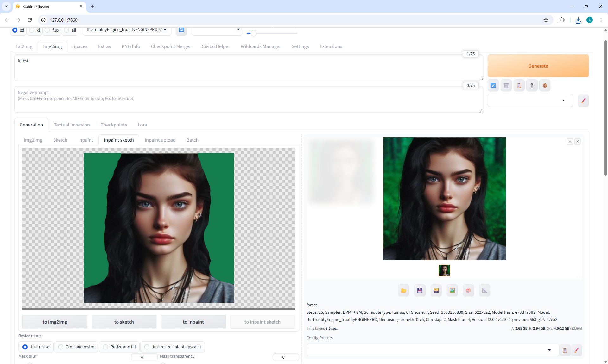608x364 pixels.
Task: Click the styles edit paintbrush icon
Action: click(583, 101)
